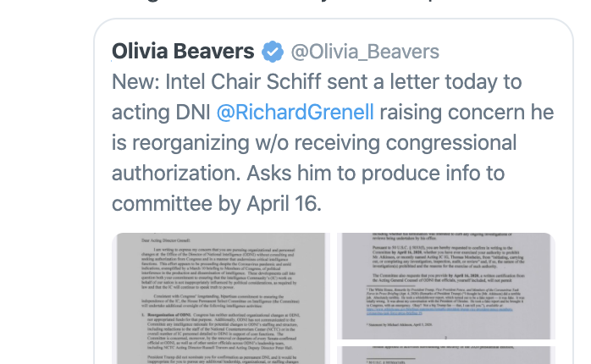Viewport: 591px width, 364px height.
Task: Click "committee by April 16." tweet ending line
Action: 217,204
